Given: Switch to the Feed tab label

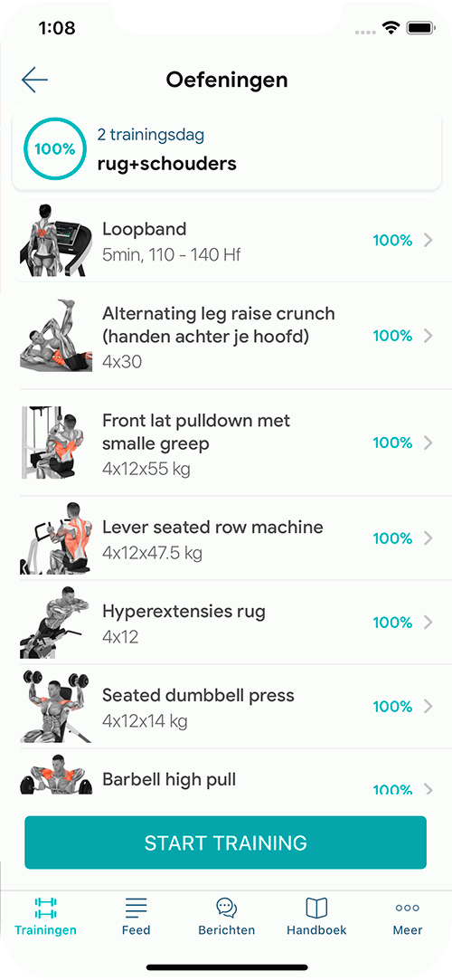Looking at the screenshot, I should (137, 930).
